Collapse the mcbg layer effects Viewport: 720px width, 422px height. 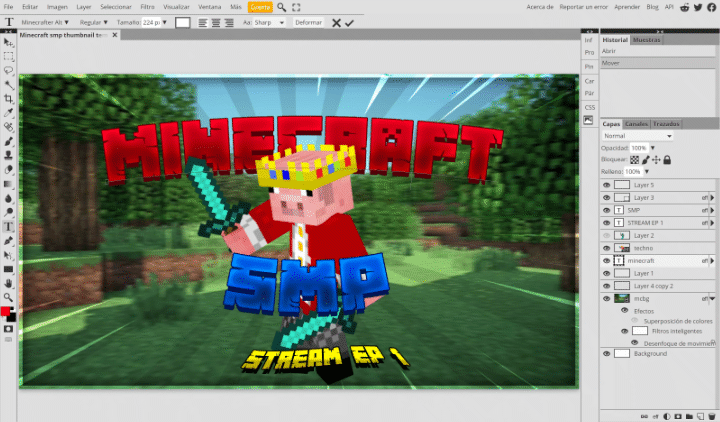point(712,298)
